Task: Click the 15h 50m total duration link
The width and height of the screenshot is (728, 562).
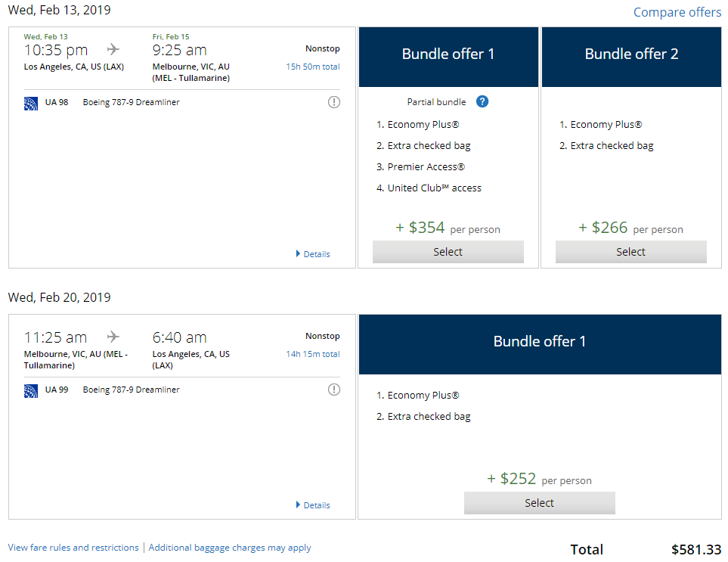Action: [312, 67]
